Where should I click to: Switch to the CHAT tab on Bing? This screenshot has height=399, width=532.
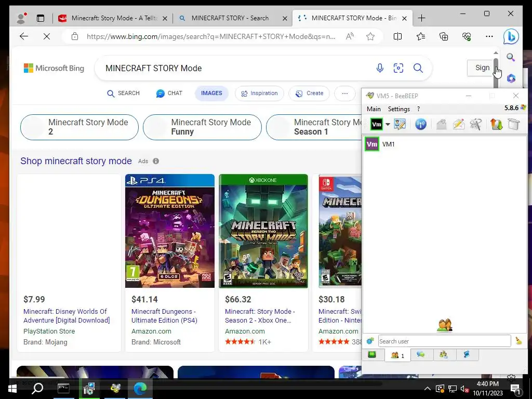pyautogui.click(x=169, y=94)
